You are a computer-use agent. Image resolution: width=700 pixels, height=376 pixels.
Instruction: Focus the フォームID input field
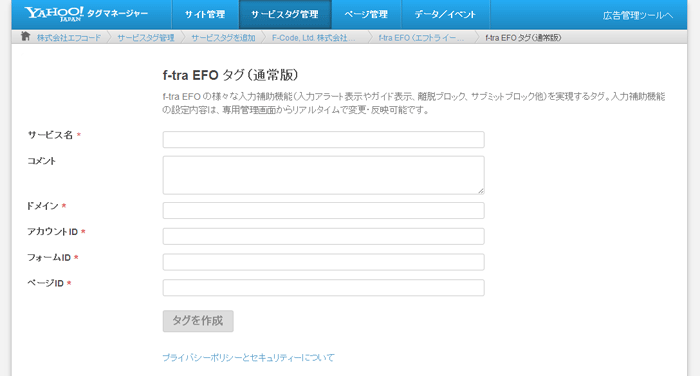[323, 262]
